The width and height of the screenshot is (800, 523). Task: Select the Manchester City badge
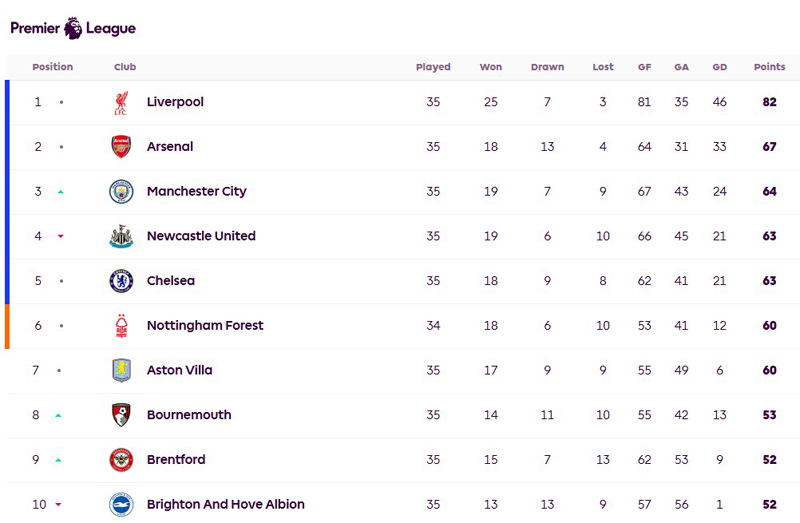point(121,192)
